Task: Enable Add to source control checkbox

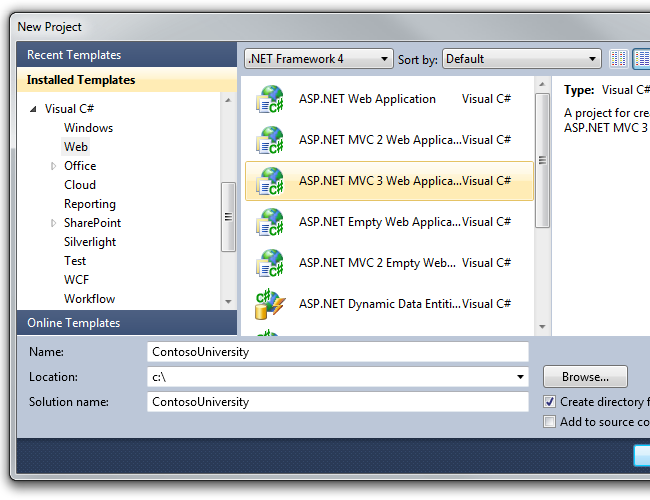Action: 549,422
